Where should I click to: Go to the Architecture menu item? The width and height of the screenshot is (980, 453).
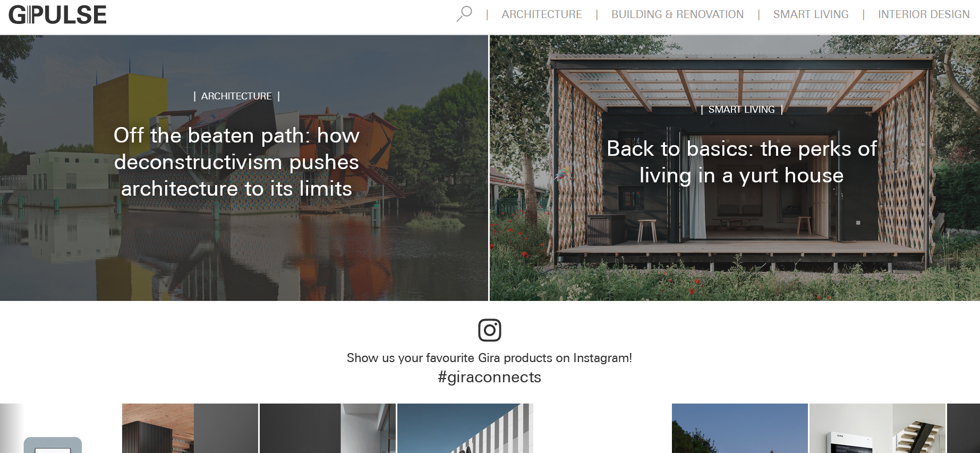(x=541, y=14)
